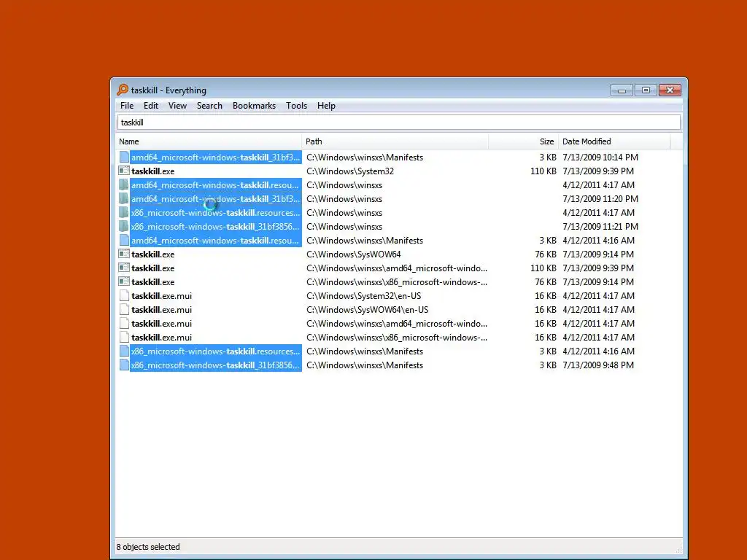This screenshot has width=747, height=560.
Task: Click date 7/13/2009 11:21 PM
Action: (x=600, y=226)
